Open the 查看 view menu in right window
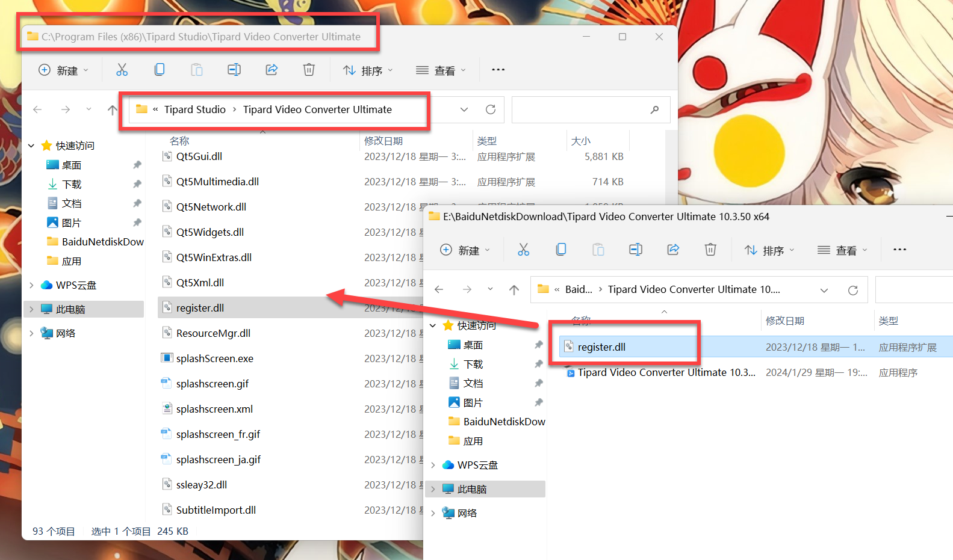Image resolution: width=953 pixels, height=560 pixels. 842,250
